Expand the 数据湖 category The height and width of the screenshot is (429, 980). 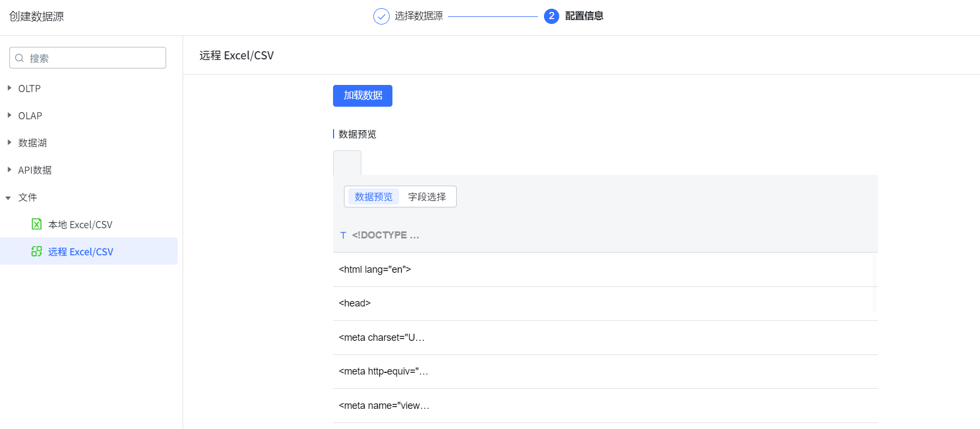tap(9, 143)
